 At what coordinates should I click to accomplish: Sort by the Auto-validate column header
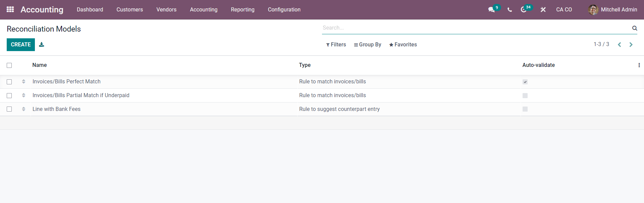538,65
